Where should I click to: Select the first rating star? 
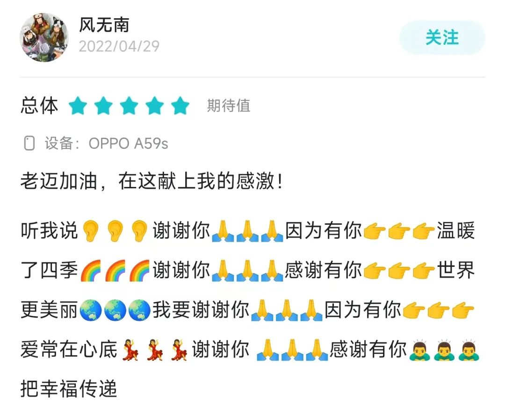78,106
